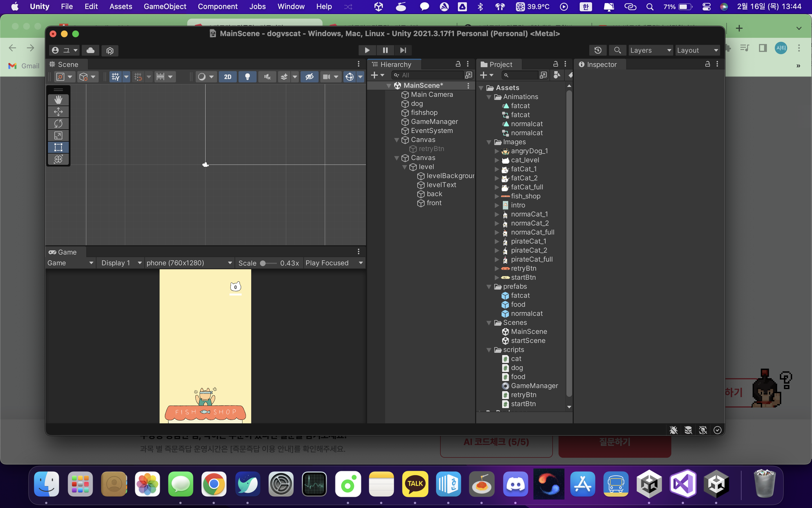Toggle scene audio mute
Image resolution: width=812 pixels, height=508 pixels.
coord(267,77)
